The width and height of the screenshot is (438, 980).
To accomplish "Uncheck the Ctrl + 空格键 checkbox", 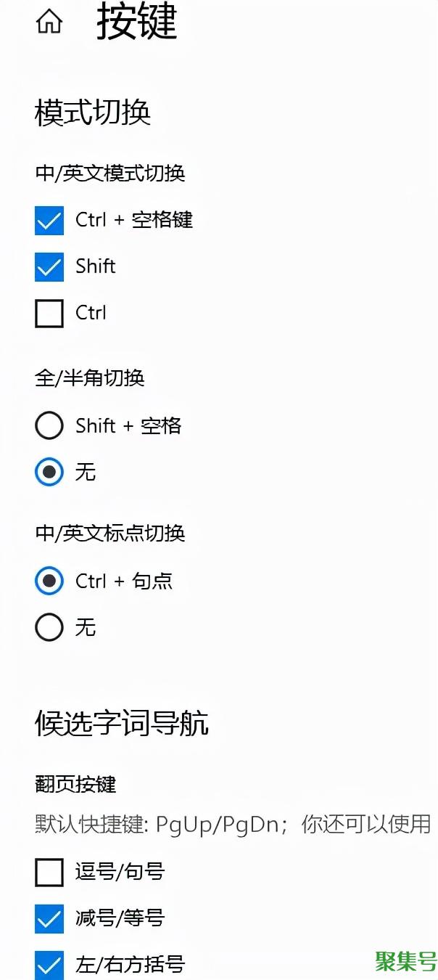I will (x=49, y=221).
